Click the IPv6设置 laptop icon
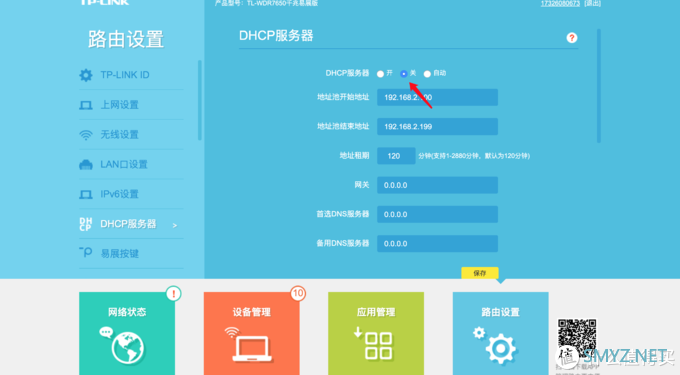Image resolution: width=680 pixels, height=375 pixels. pyautogui.click(x=86, y=195)
